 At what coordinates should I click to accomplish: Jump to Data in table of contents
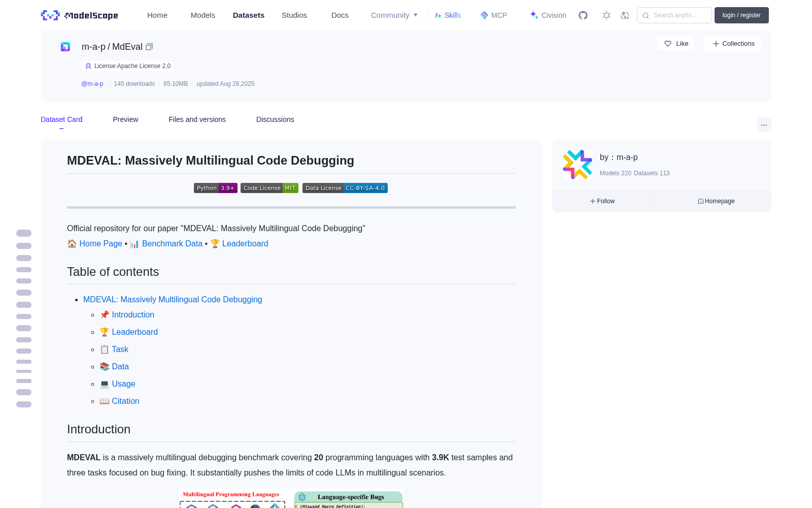pos(120,367)
